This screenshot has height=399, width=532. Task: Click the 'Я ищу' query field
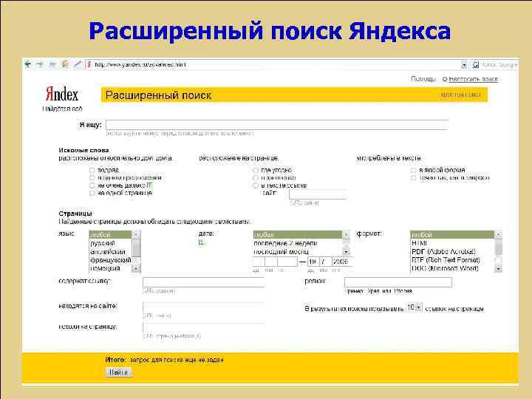277,125
